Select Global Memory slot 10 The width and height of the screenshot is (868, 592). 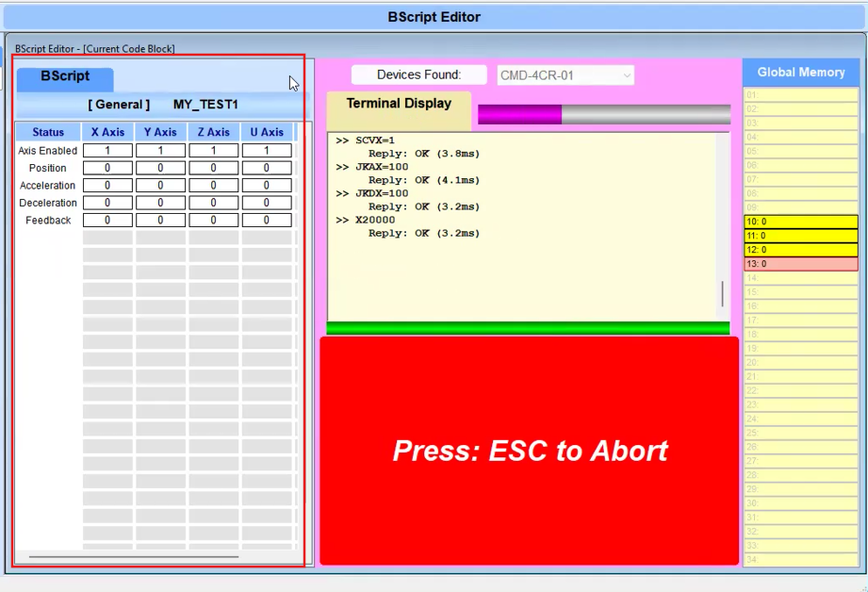point(801,222)
